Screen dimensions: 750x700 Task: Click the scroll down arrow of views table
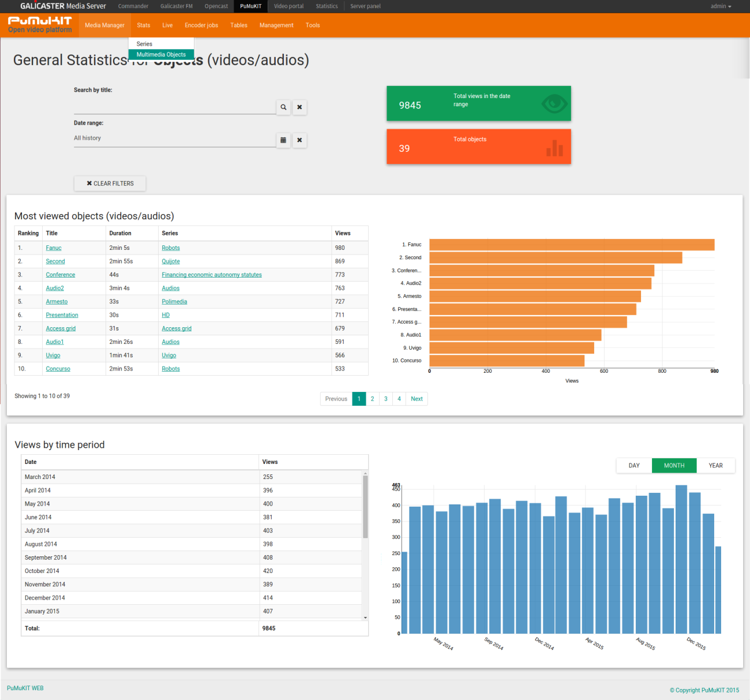(365, 617)
